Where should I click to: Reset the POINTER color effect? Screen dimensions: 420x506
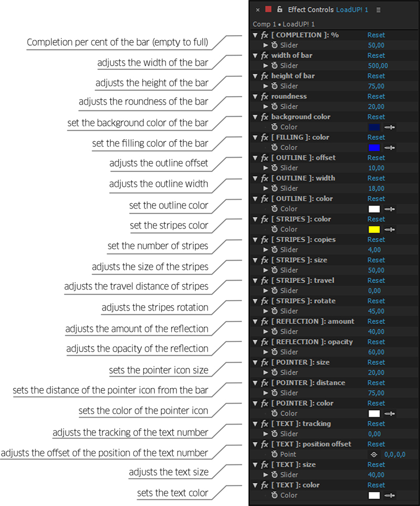[376, 404]
